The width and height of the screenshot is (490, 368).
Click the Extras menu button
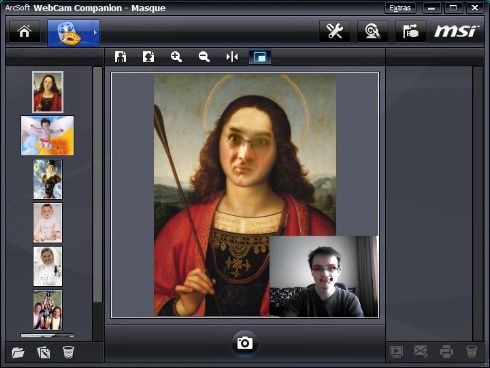pos(400,8)
